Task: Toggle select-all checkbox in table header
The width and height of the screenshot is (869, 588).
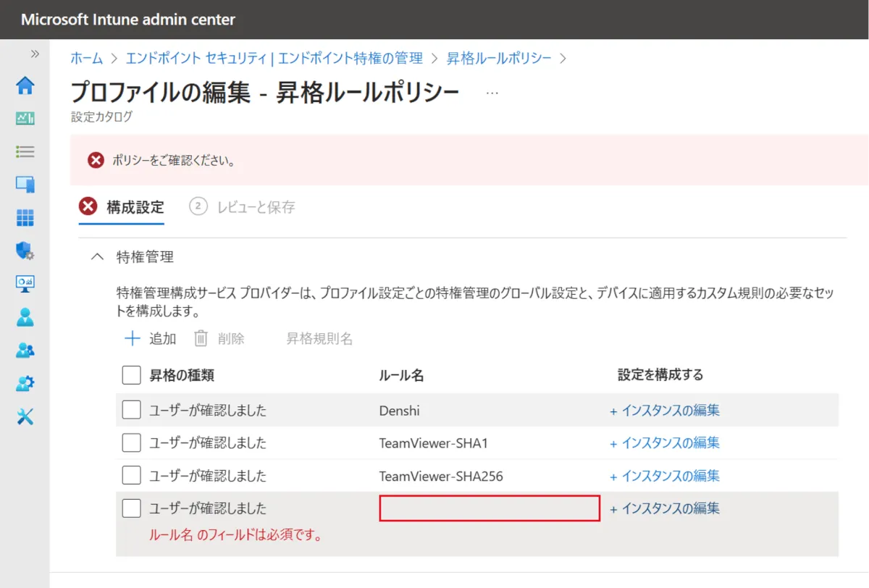Action: pyautogui.click(x=131, y=375)
